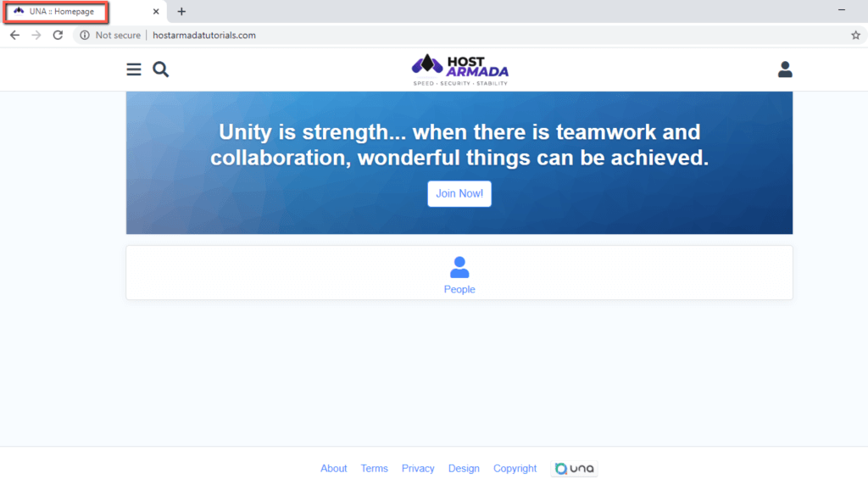Image resolution: width=868 pixels, height=490 pixels.
Task: Click the browser forward arrow
Action: pos(36,35)
